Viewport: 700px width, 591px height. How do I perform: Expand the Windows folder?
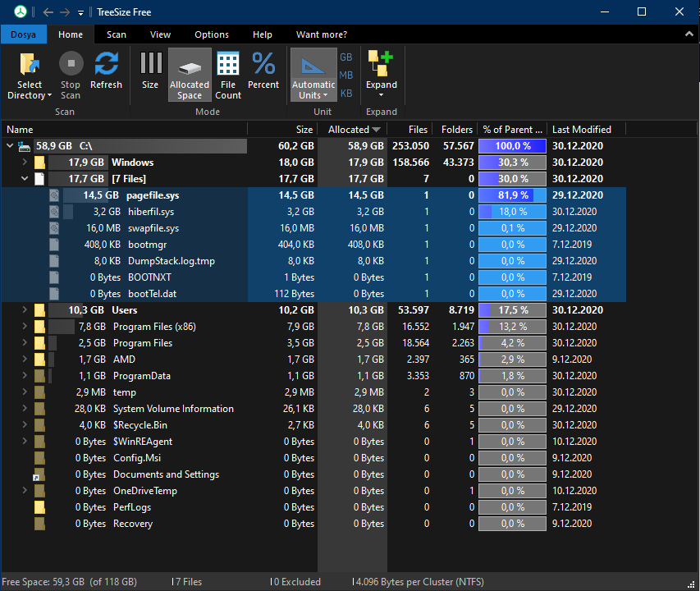click(x=25, y=162)
